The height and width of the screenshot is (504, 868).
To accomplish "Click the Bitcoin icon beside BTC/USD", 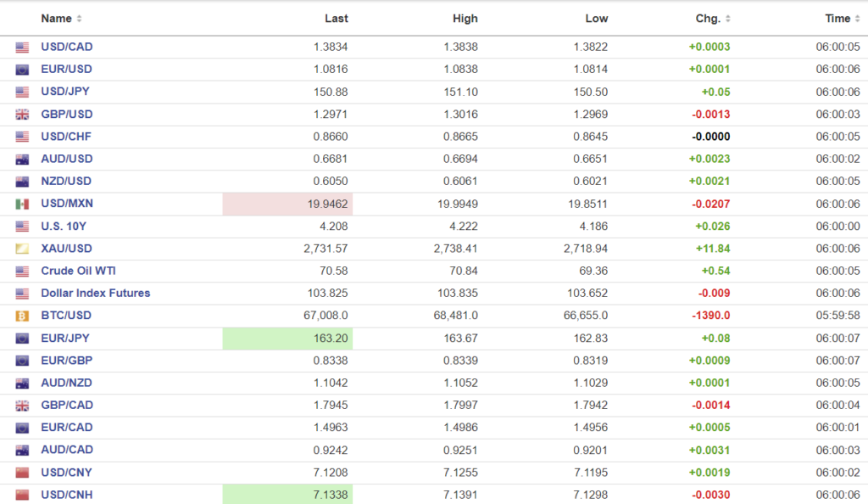I will click(22, 316).
